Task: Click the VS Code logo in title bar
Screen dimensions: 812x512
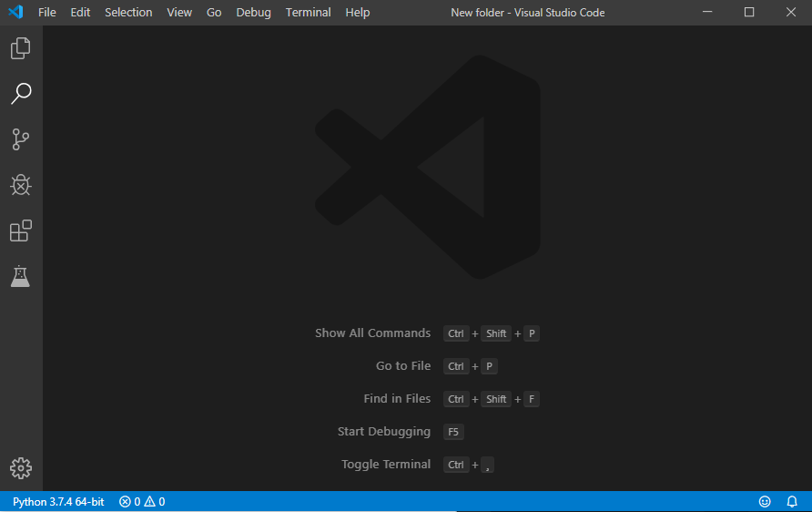Action: click(x=15, y=12)
